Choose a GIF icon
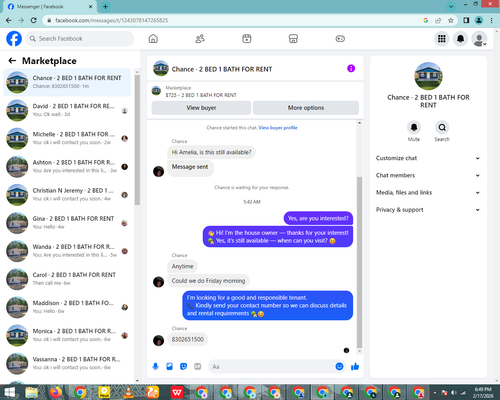 [x=198, y=367]
